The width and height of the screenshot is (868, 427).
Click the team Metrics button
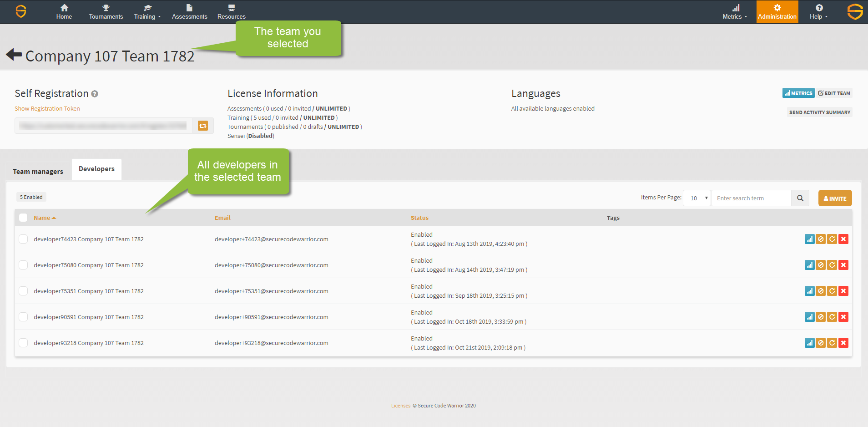798,93
